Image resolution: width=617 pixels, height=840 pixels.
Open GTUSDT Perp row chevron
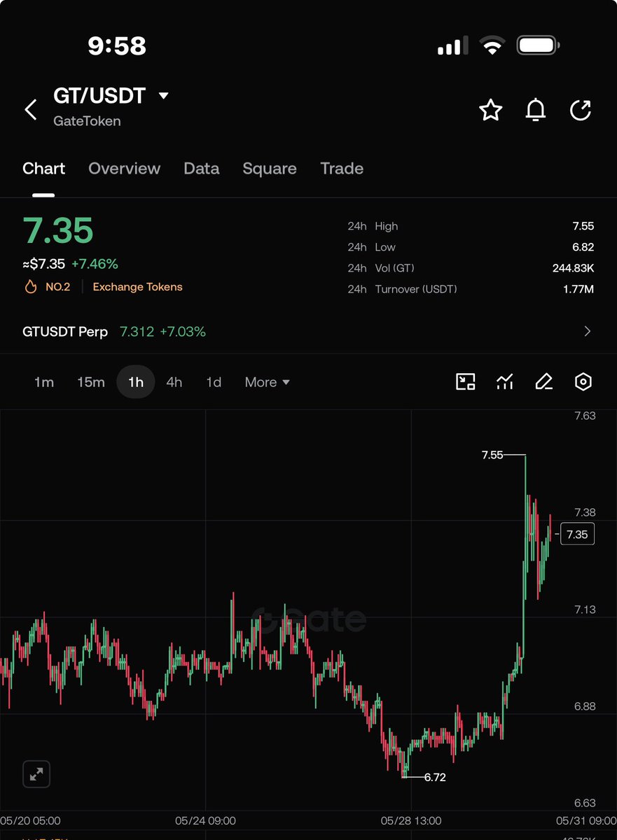click(587, 332)
